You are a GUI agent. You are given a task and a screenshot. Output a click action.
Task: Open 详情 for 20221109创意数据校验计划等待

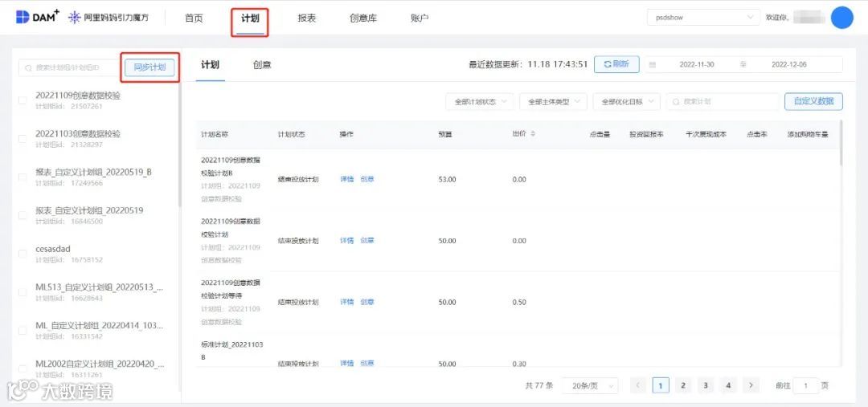pyautogui.click(x=346, y=302)
